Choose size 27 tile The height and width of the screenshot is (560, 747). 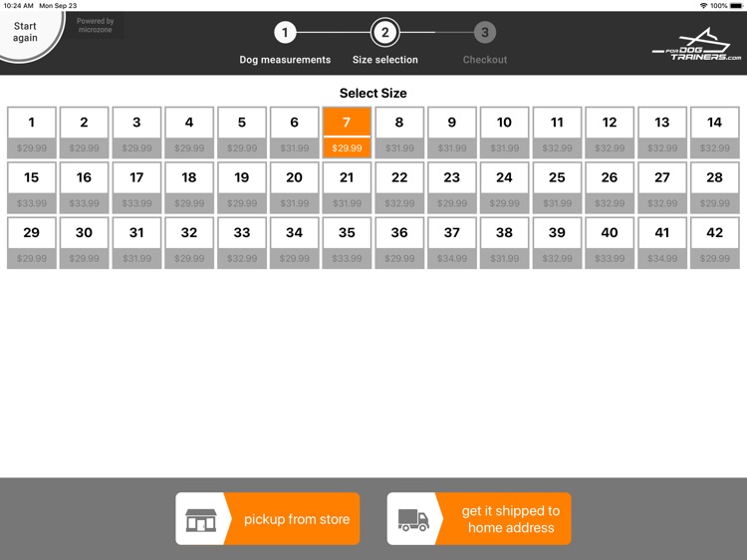[x=662, y=187]
